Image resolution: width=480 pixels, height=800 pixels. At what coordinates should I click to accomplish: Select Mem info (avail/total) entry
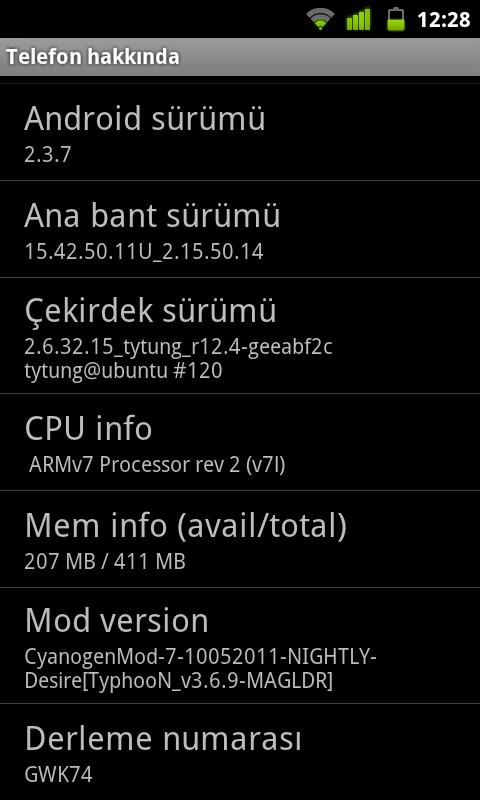(x=240, y=539)
